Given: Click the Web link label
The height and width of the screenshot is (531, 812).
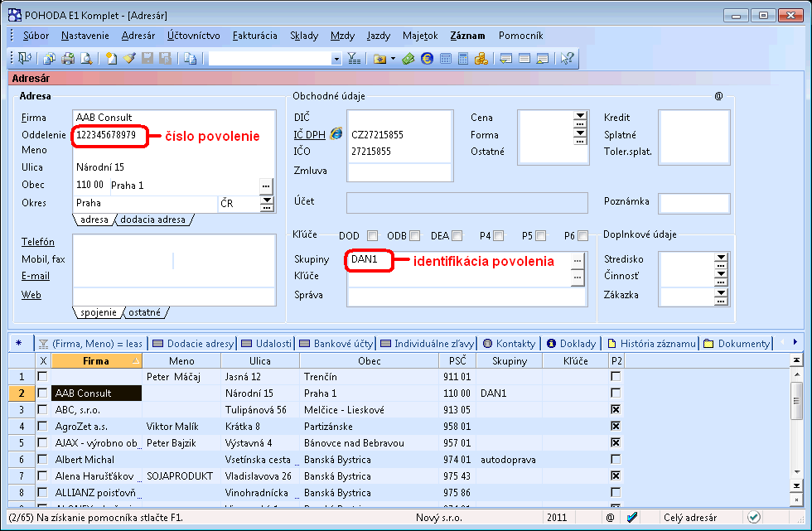Looking at the screenshot, I should pyautogui.click(x=31, y=295).
